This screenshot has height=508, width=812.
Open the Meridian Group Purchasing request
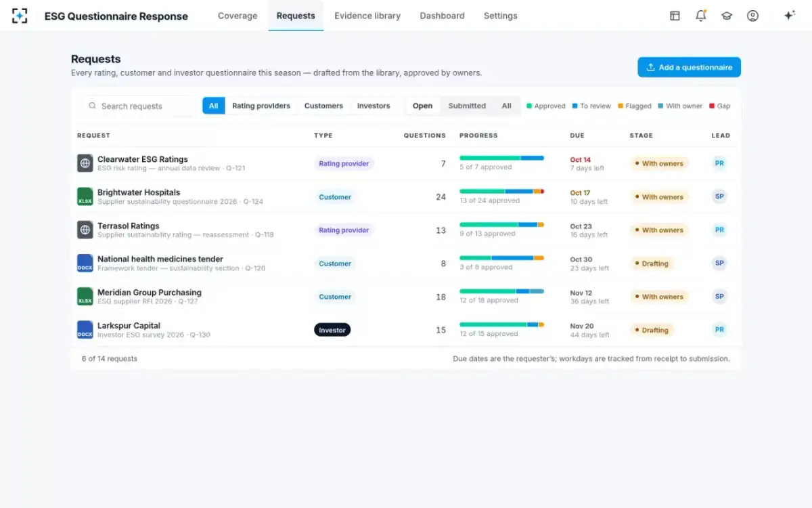[150, 293]
